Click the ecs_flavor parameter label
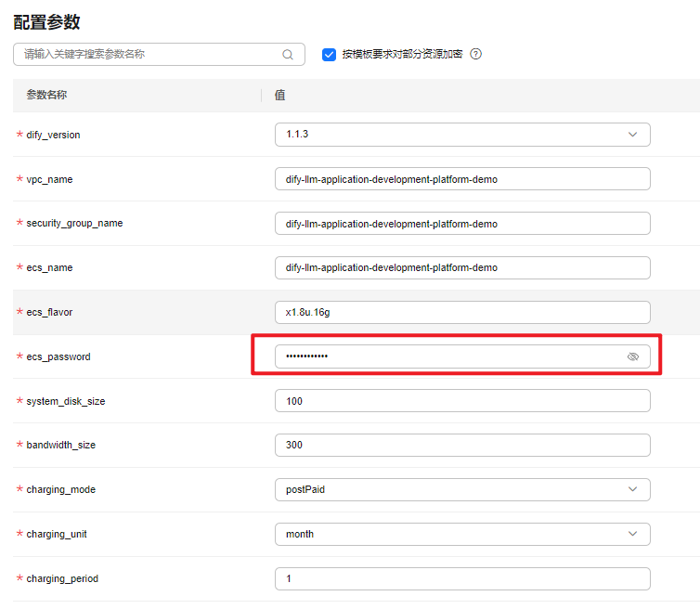This screenshot has width=700, height=609. (x=49, y=313)
